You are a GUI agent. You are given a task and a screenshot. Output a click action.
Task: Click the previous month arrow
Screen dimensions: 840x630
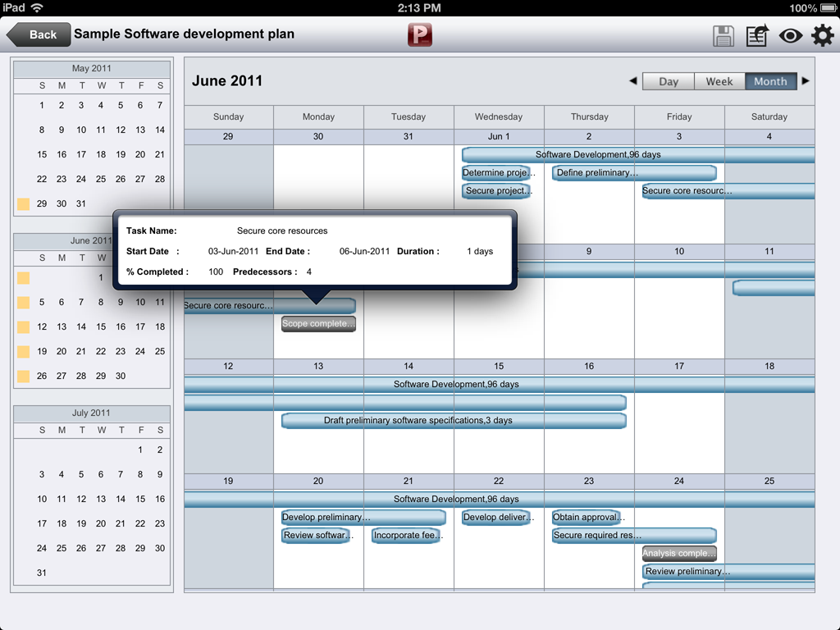632,81
